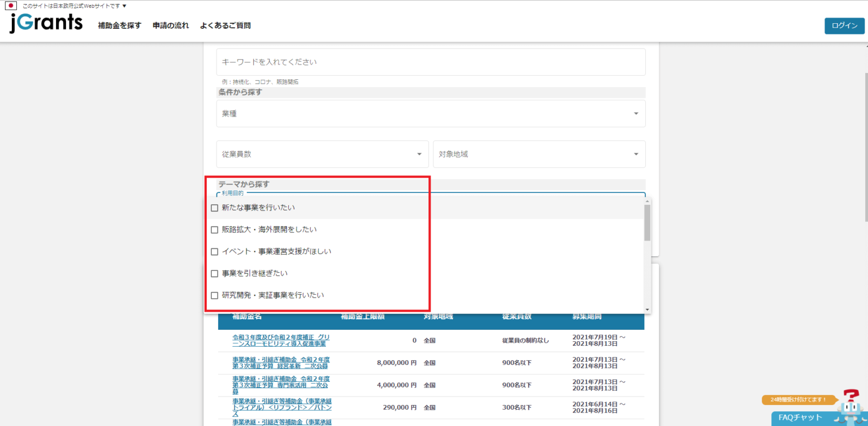Screen dimensions: 868x426
Task: Check the イベント・事業運営支援がほしい option
Action: 214,251
